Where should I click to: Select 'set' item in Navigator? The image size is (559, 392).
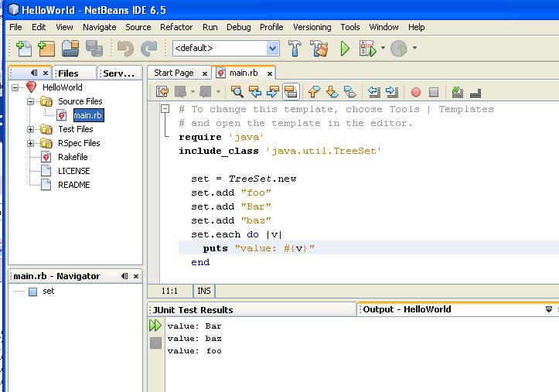pyautogui.click(x=48, y=291)
